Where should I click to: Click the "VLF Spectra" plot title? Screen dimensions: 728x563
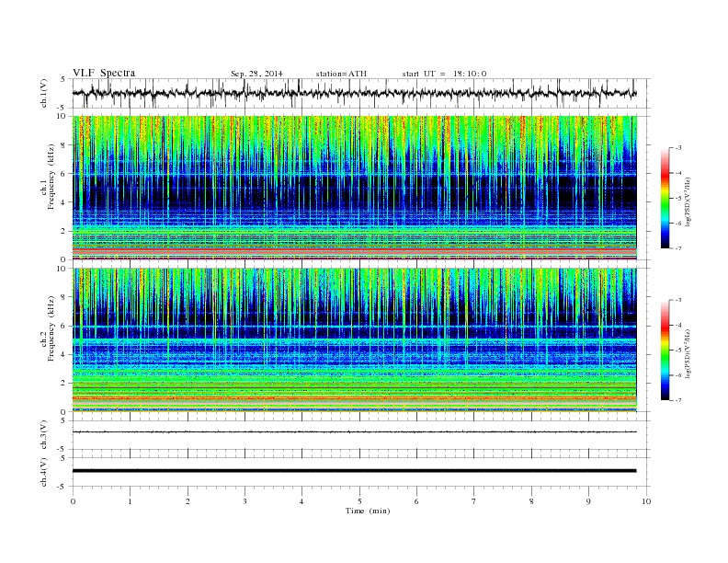tap(104, 73)
